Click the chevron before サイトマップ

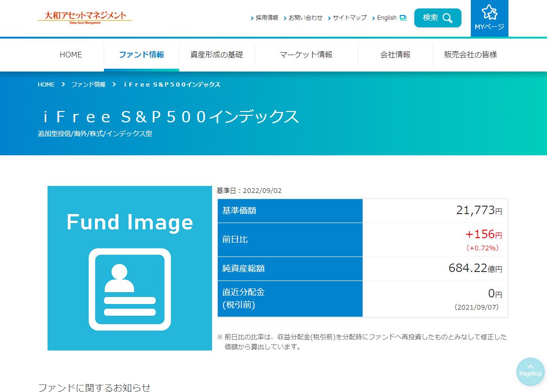(329, 18)
